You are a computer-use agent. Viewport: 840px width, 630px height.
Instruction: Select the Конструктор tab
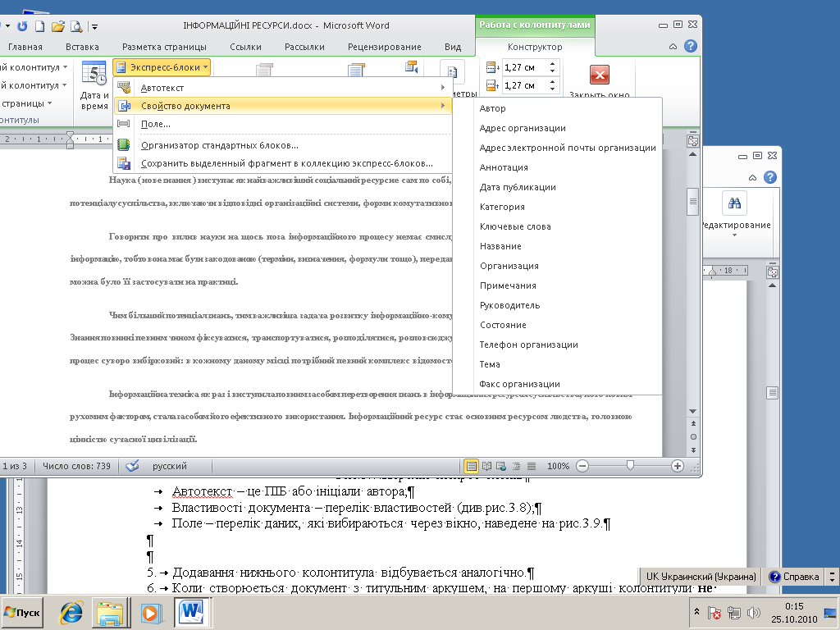[535, 47]
